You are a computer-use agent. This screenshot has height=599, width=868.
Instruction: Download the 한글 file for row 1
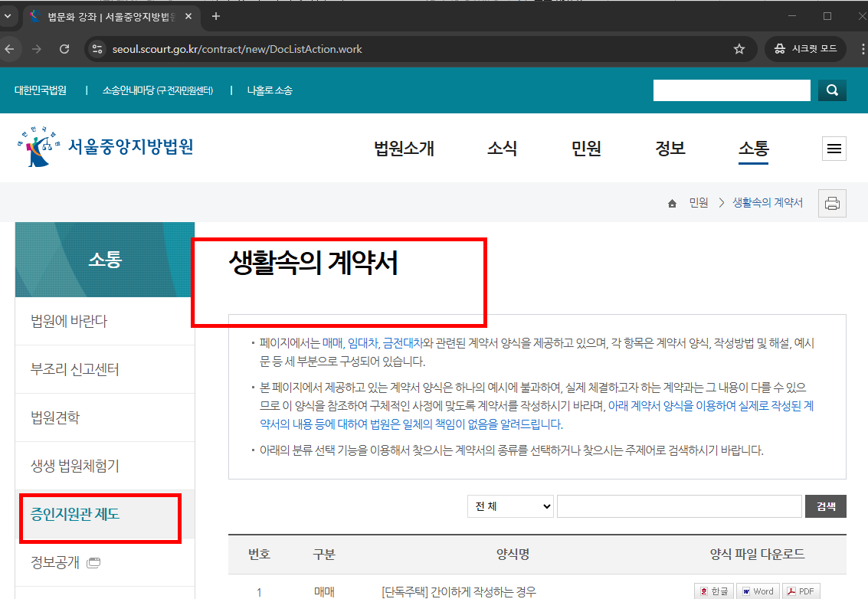712,591
